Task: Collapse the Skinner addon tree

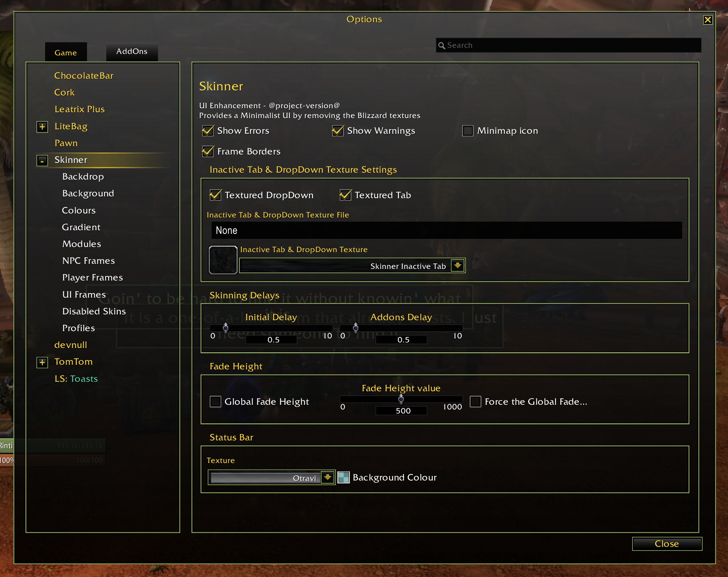Action: (42, 160)
